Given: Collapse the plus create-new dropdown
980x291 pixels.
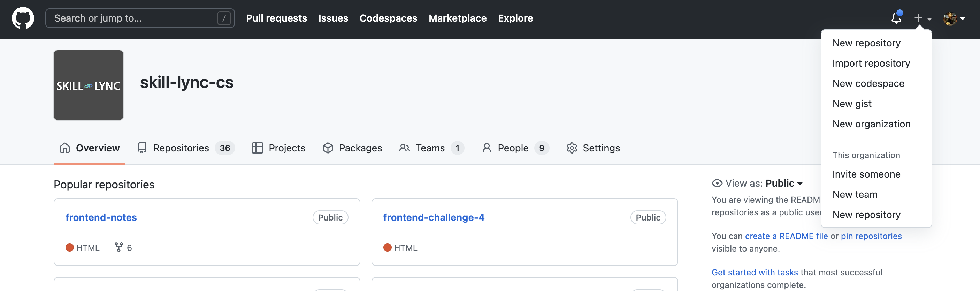Looking at the screenshot, I should coord(922,18).
